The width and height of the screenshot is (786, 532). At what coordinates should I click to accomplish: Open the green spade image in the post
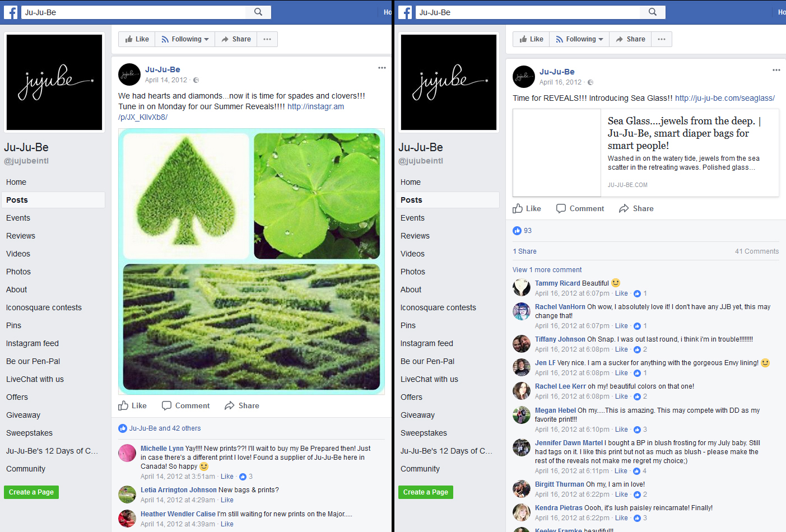point(186,195)
